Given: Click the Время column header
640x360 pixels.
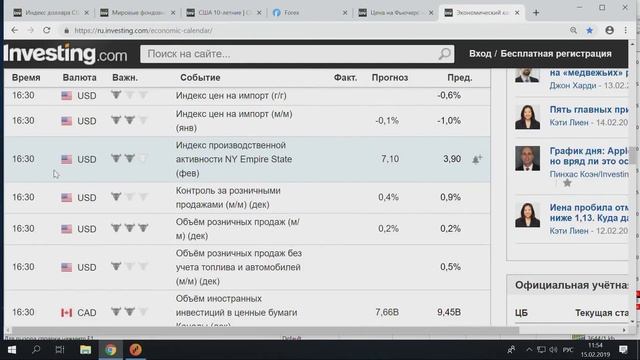Looking at the screenshot, I should tap(26, 78).
